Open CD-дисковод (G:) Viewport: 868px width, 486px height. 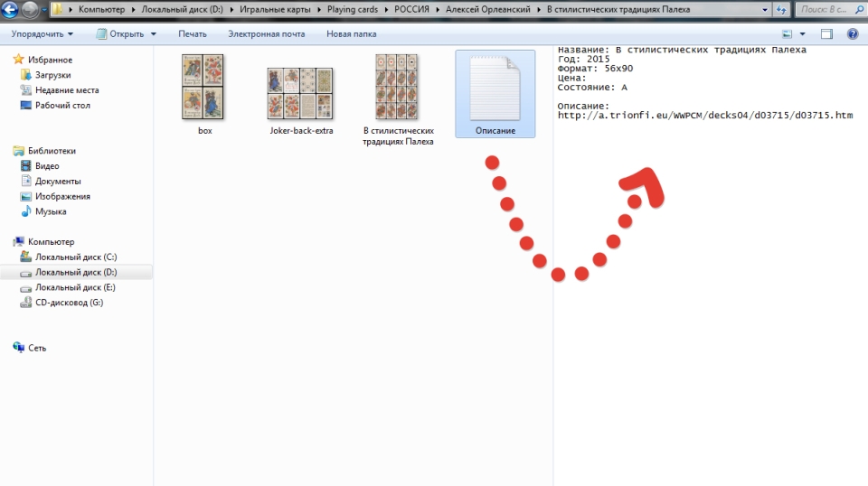click(69, 303)
